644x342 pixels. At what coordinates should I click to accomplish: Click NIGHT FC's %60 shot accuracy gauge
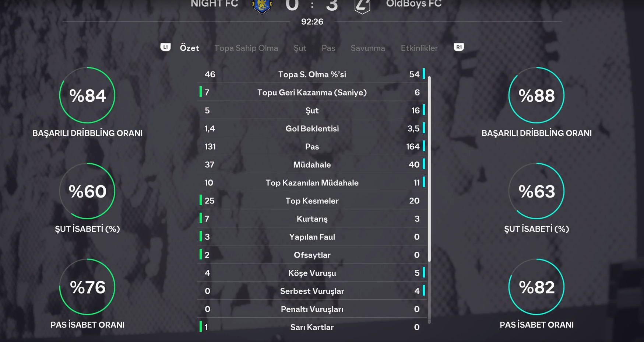coord(87,191)
